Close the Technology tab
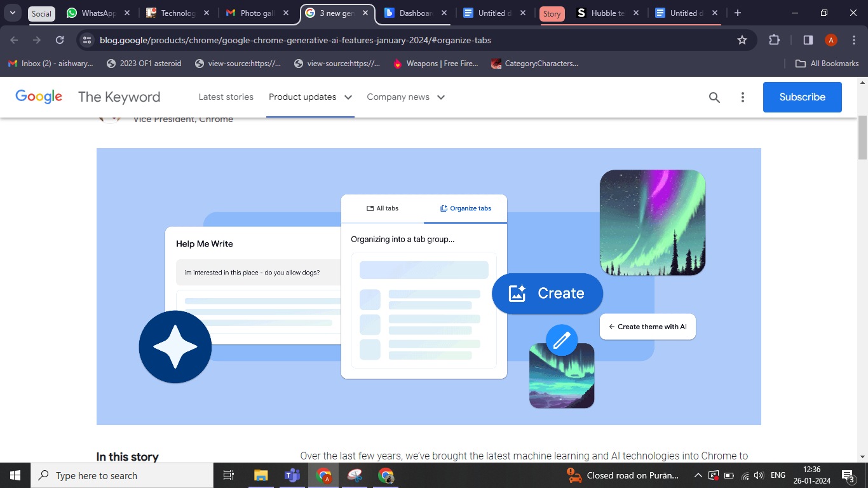 pos(206,13)
